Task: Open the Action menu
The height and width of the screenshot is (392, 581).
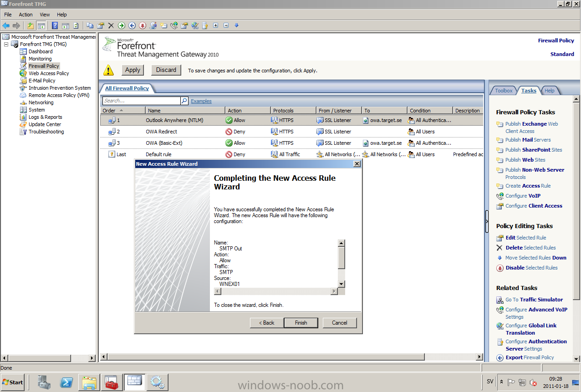Action: [x=25, y=15]
